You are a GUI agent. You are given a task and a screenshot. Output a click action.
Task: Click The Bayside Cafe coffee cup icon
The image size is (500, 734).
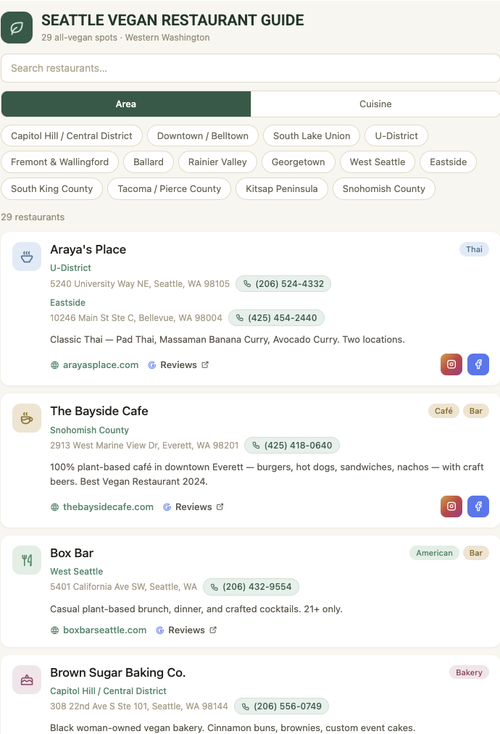[27, 418]
